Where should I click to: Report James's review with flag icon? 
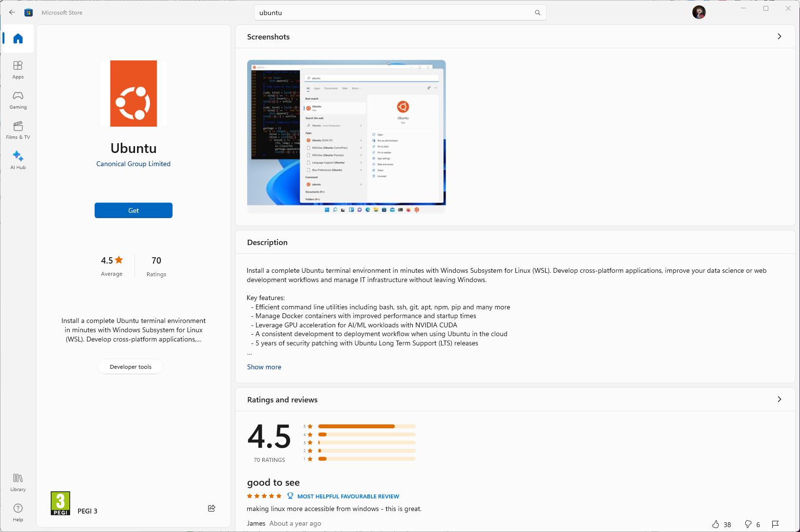pyautogui.click(x=775, y=524)
